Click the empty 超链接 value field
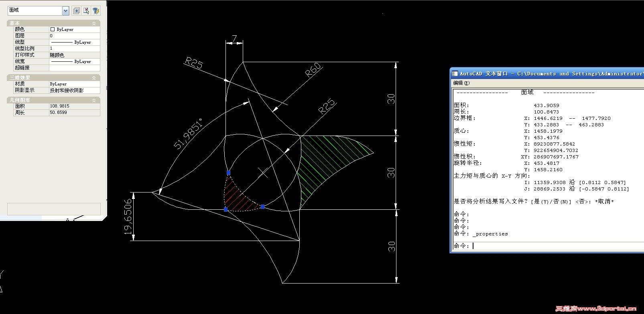644x314 pixels. [x=74, y=68]
